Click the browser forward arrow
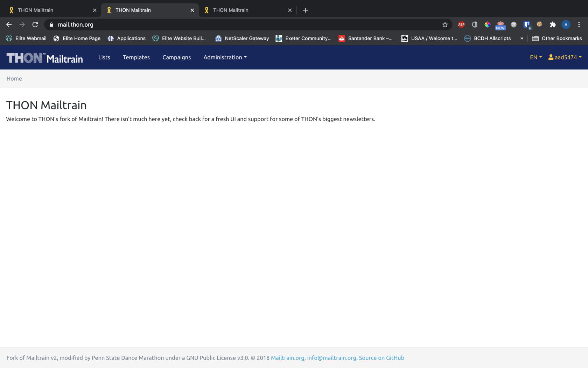Screen dimensions: 588x368 22,25
